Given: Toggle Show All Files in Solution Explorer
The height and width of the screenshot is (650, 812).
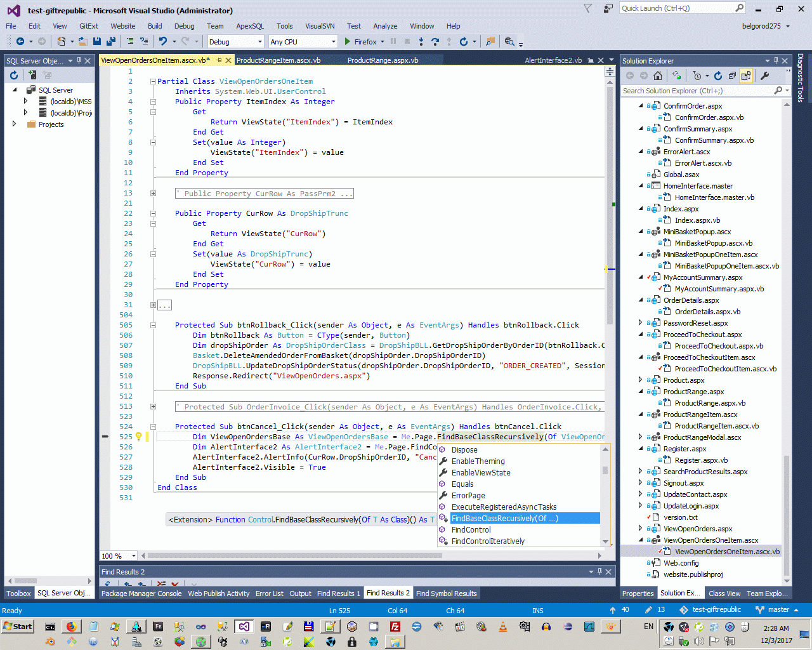Looking at the screenshot, I should (746, 76).
